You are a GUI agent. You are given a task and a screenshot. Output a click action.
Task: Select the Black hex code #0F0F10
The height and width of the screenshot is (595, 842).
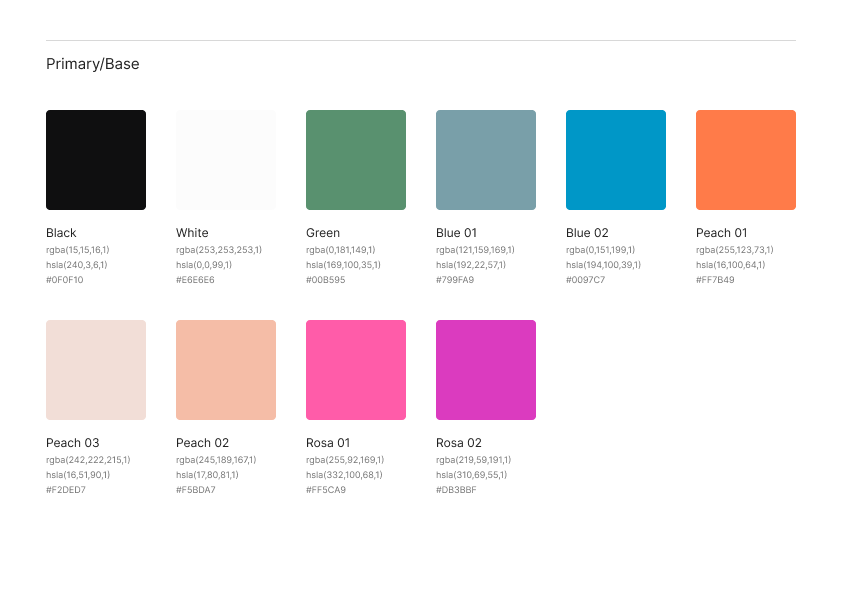65,280
